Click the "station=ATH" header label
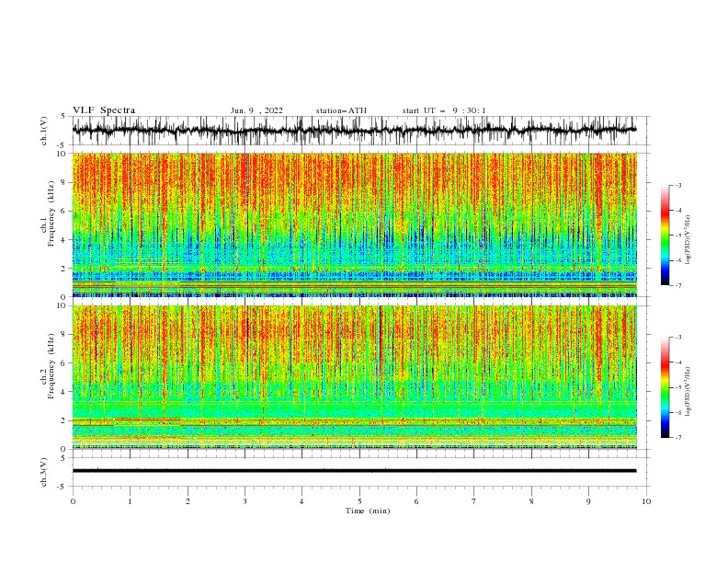 341,110
